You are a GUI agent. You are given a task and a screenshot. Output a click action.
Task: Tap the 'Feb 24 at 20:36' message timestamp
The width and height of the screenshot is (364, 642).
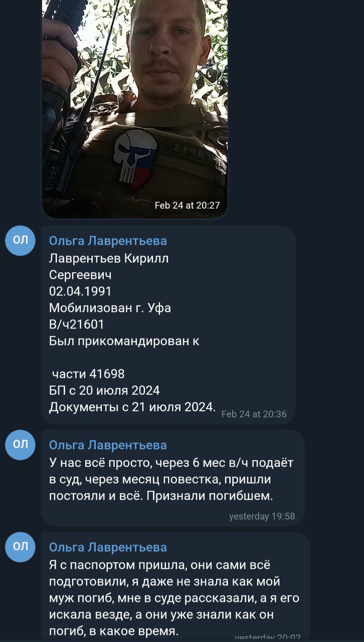point(254,414)
